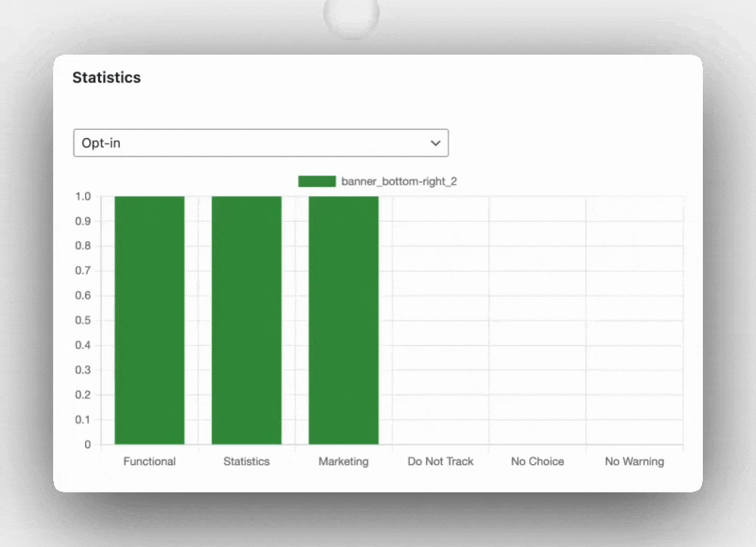Screen dimensions: 756x547
Task: Click the Functional x-axis label
Action: point(150,461)
